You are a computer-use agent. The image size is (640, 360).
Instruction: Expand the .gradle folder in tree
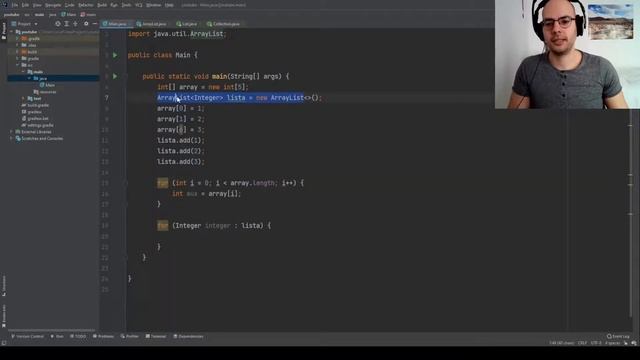point(18,39)
